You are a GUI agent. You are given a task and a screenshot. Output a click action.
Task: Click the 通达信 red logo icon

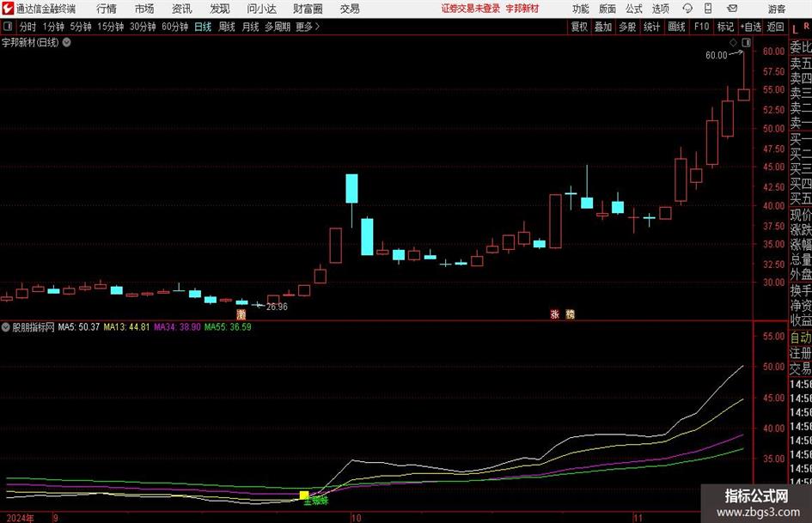tap(8, 9)
